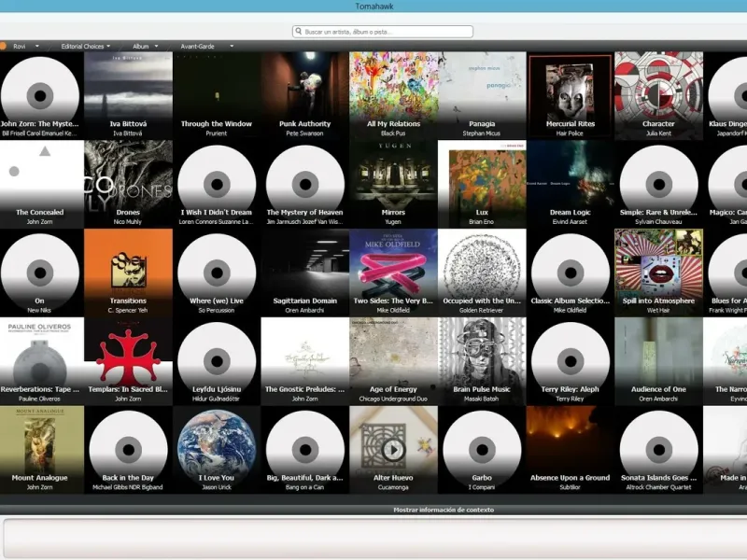Image resolution: width=747 pixels, height=560 pixels.
Task: Click Mostrar información de contexto bar
Action: point(444,510)
